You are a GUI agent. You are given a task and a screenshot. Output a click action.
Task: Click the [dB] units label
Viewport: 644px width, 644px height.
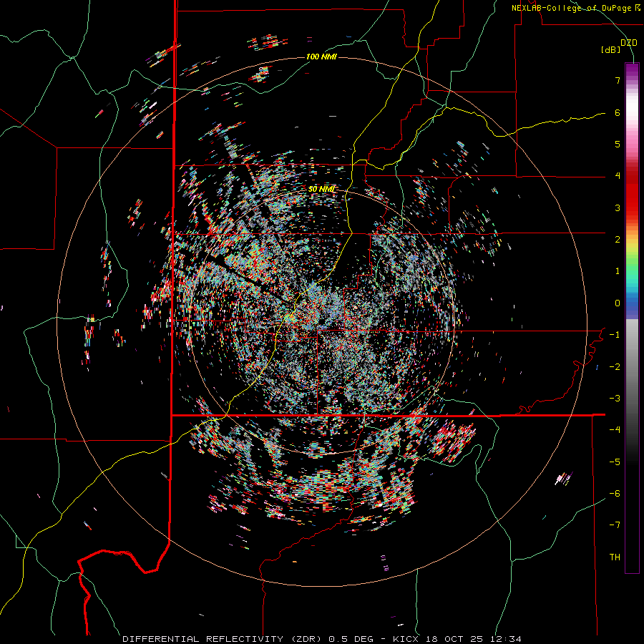point(611,50)
